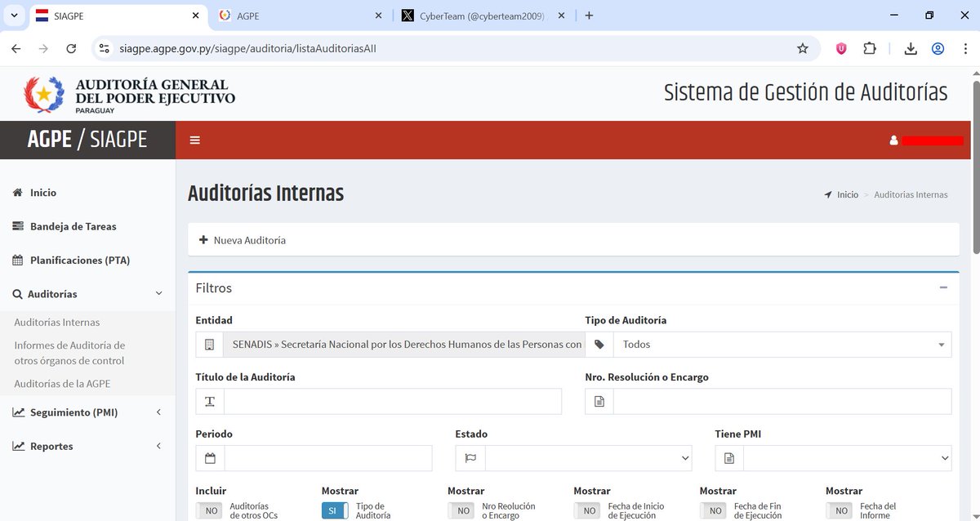This screenshot has width=980, height=521.
Task: Click the tag icon next to Entidad
Action: (599, 344)
